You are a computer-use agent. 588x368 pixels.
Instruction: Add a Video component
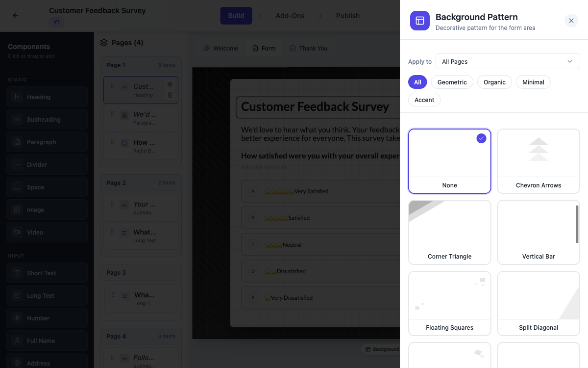[47, 233]
